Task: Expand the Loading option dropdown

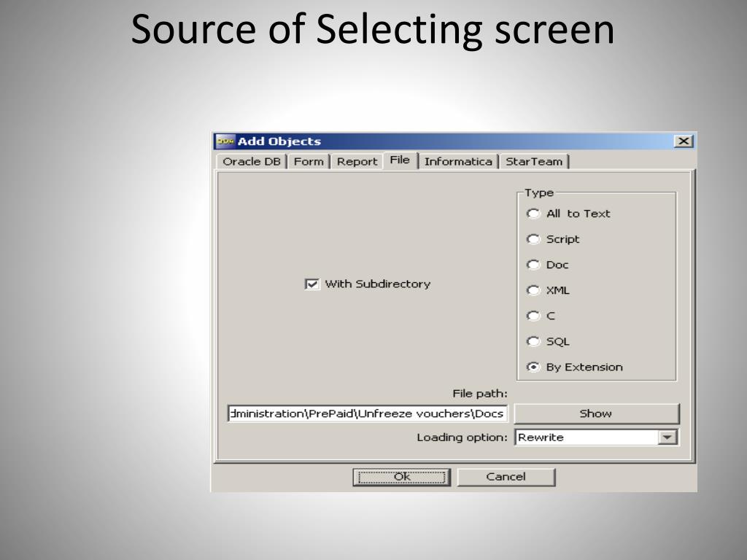Action: click(667, 437)
